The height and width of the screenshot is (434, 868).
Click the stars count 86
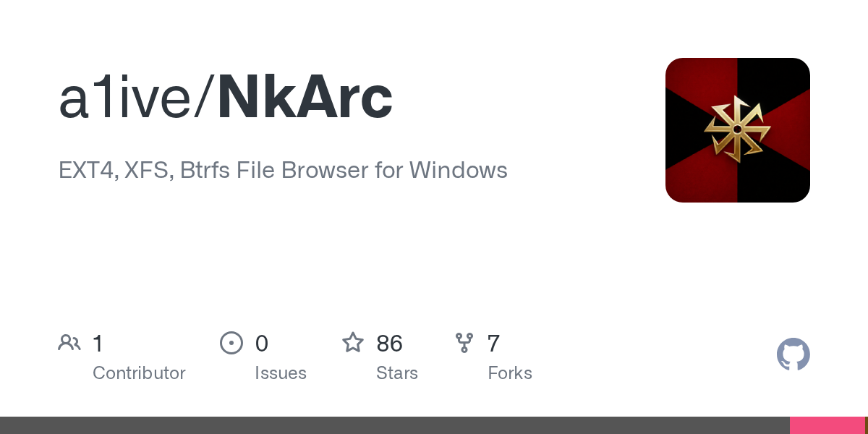pyautogui.click(x=390, y=344)
